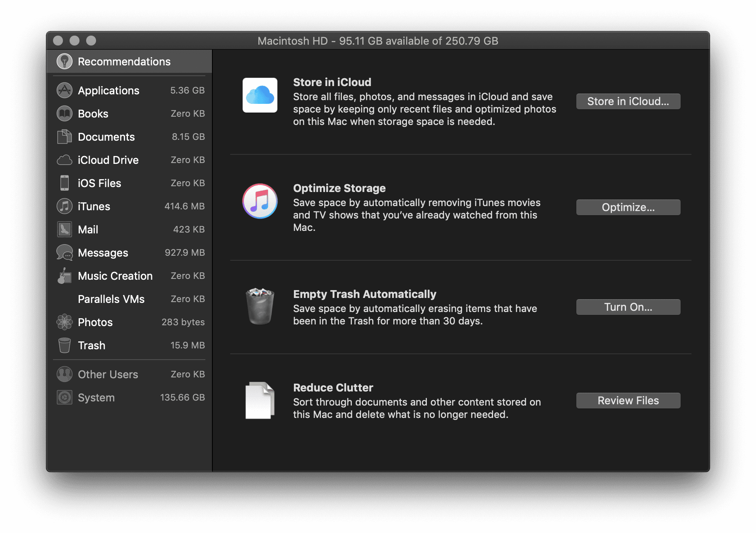The height and width of the screenshot is (533, 756).
Task: Open the Photos flower icon in sidebar
Action: click(65, 322)
